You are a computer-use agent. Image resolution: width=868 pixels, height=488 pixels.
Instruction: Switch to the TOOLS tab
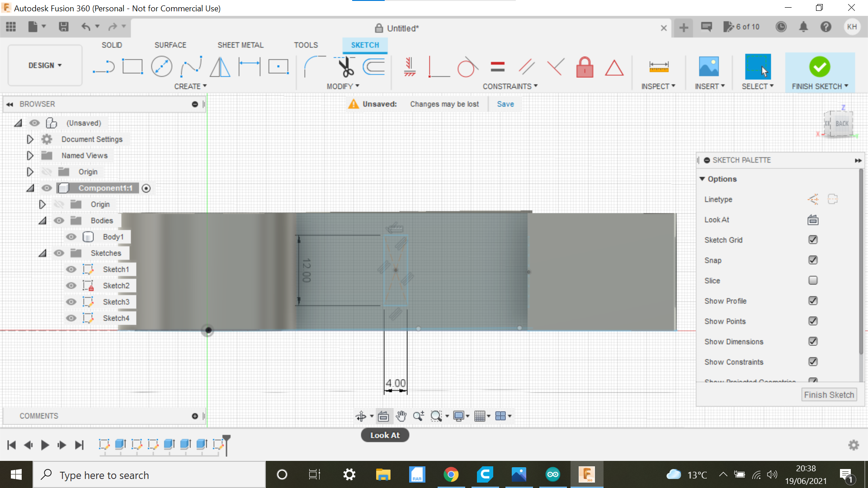(306, 45)
